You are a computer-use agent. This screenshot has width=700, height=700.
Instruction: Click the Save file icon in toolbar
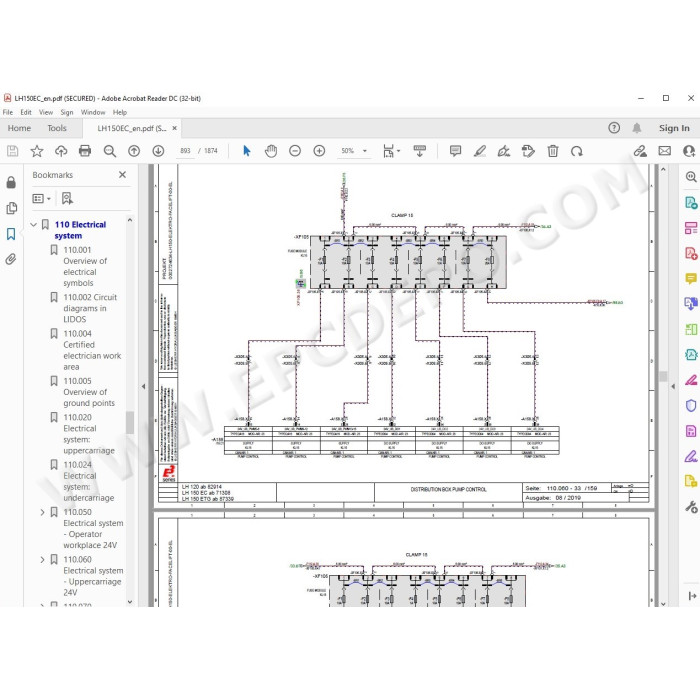click(x=12, y=151)
